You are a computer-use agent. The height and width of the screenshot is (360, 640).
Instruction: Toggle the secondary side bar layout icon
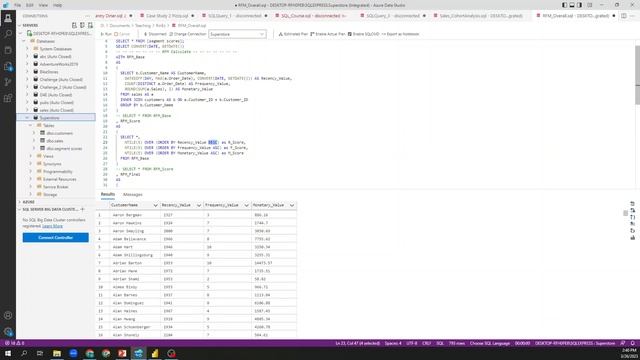pyautogui.click(x=580, y=5)
